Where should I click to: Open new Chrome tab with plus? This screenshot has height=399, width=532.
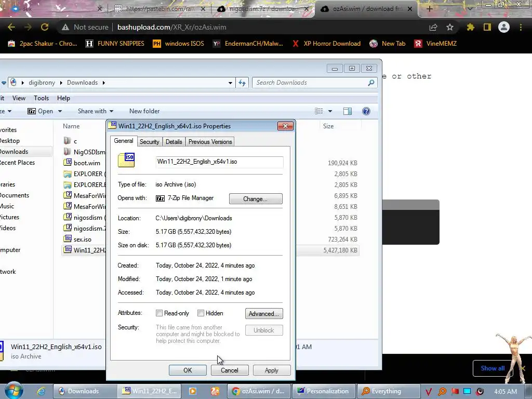point(429,9)
